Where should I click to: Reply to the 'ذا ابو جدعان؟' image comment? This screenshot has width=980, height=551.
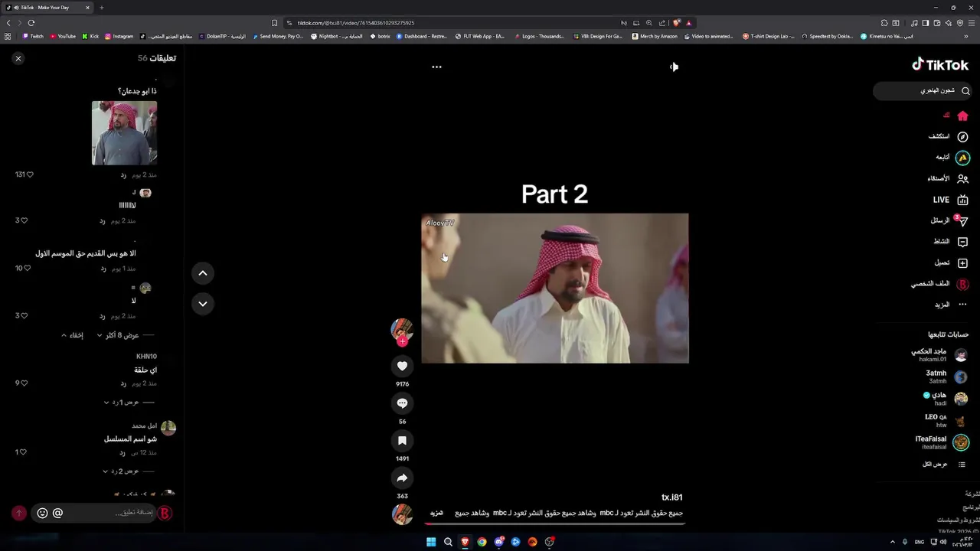pyautogui.click(x=123, y=175)
